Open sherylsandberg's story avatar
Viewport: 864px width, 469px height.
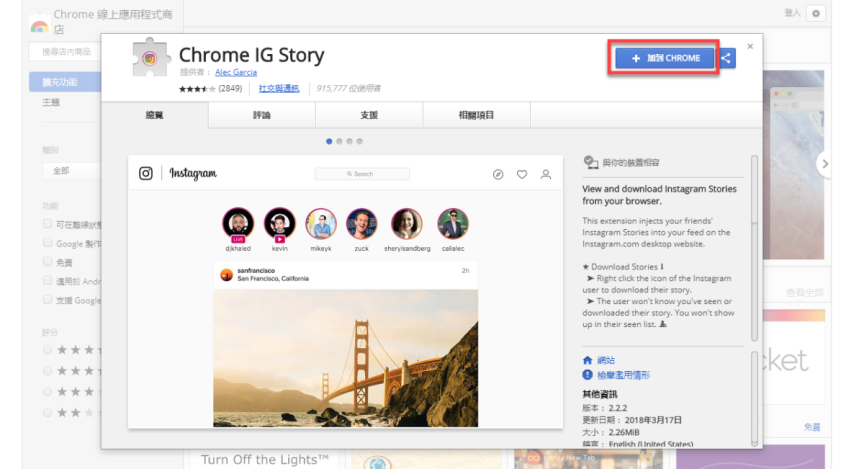click(407, 224)
